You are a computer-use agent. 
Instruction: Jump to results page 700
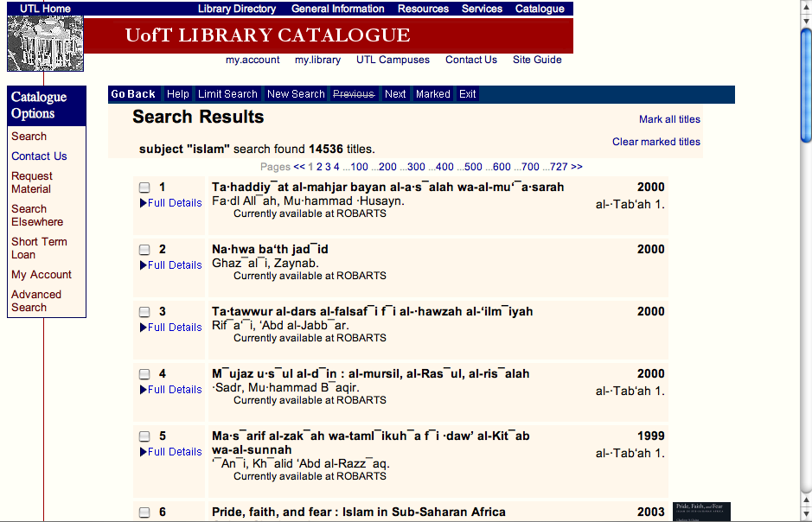click(530, 167)
